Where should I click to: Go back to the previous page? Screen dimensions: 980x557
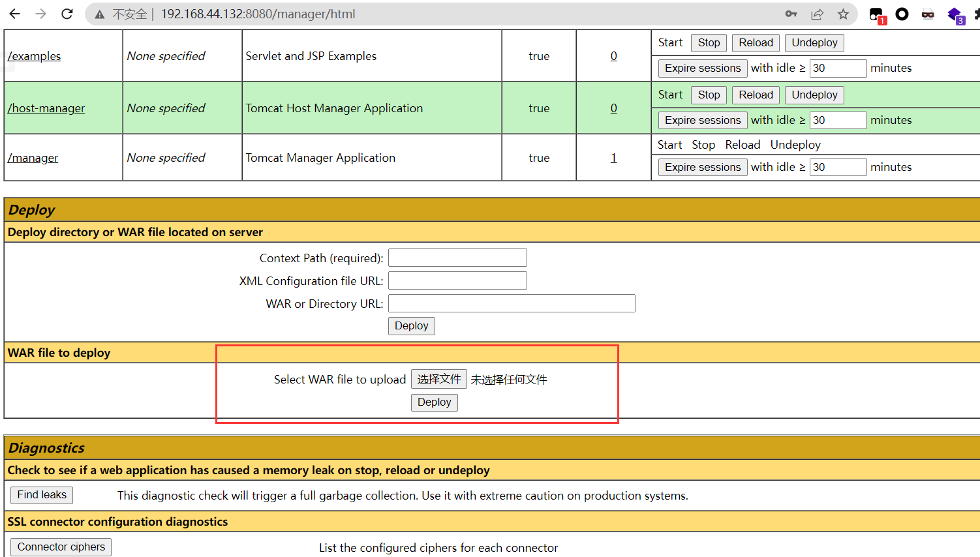(14, 14)
